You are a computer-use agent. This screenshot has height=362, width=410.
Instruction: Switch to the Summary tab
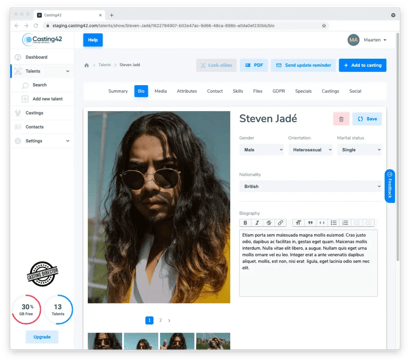coord(118,91)
